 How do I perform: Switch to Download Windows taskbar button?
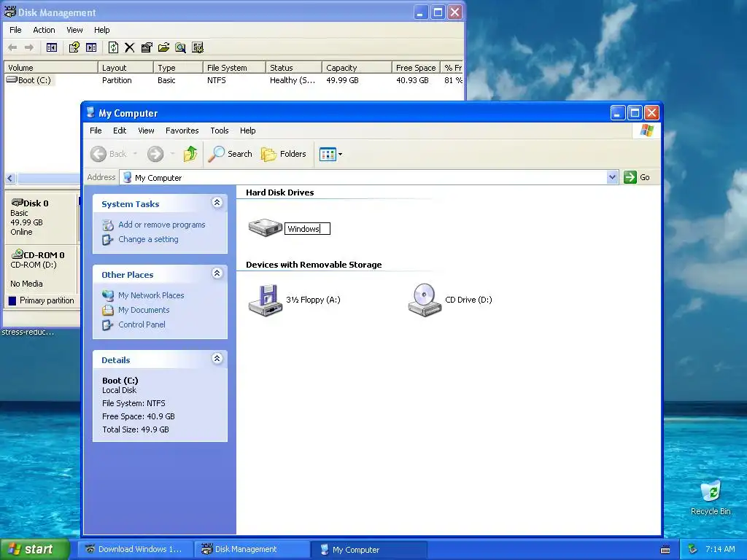tap(136, 550)
